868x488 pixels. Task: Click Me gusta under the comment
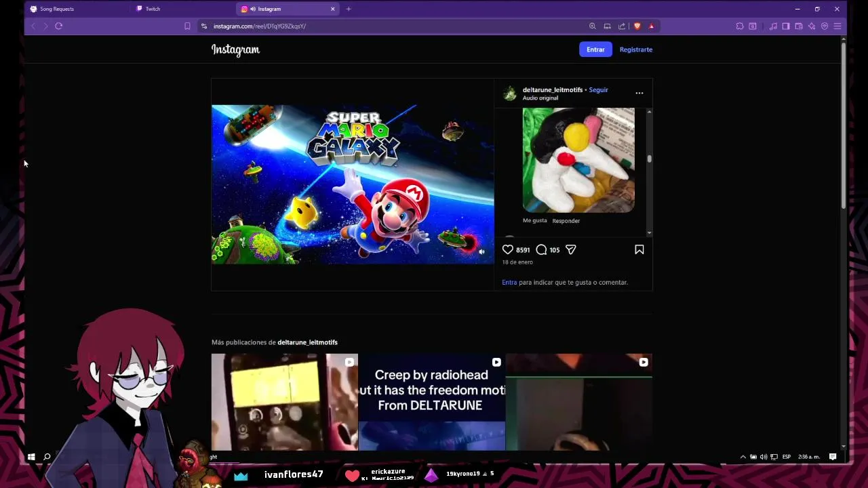click(x=534, y=220)
